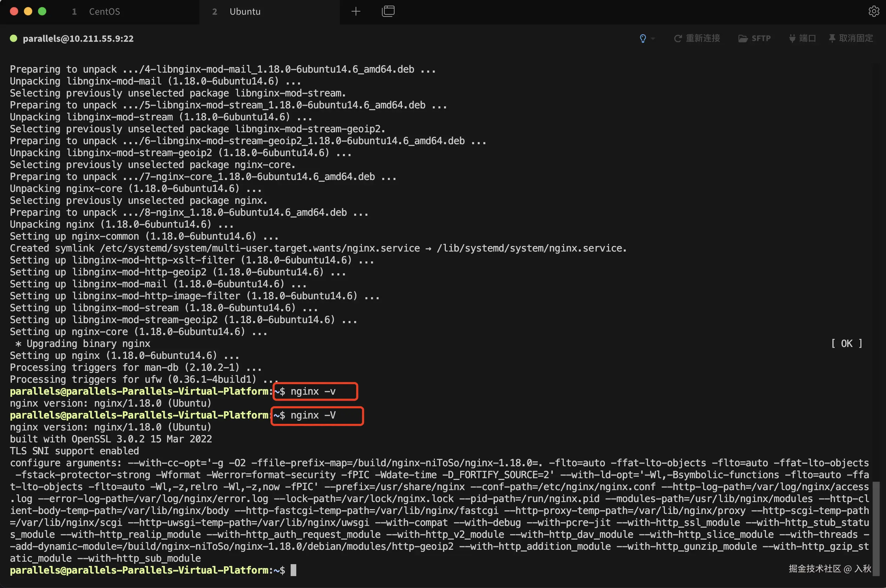
Task: Click the green connection status dot
Action: [13, 38]
